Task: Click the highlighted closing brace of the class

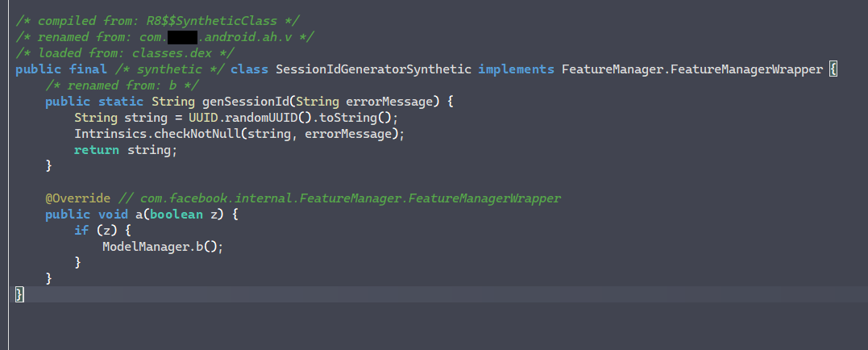Action: coord(19,294)
